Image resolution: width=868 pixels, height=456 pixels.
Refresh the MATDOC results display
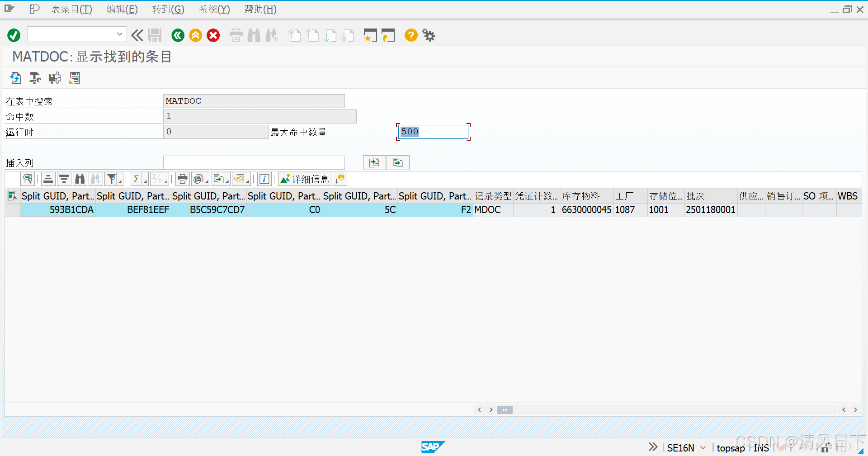point(15,78)
